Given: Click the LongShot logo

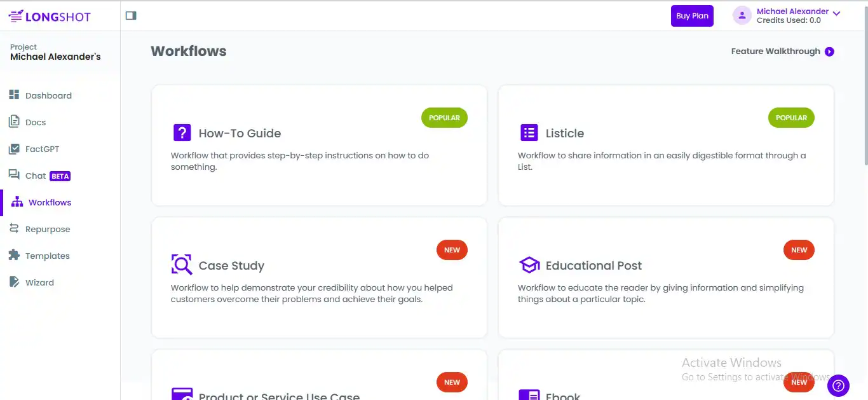Looking at the screenshot, I should (50, 16).
